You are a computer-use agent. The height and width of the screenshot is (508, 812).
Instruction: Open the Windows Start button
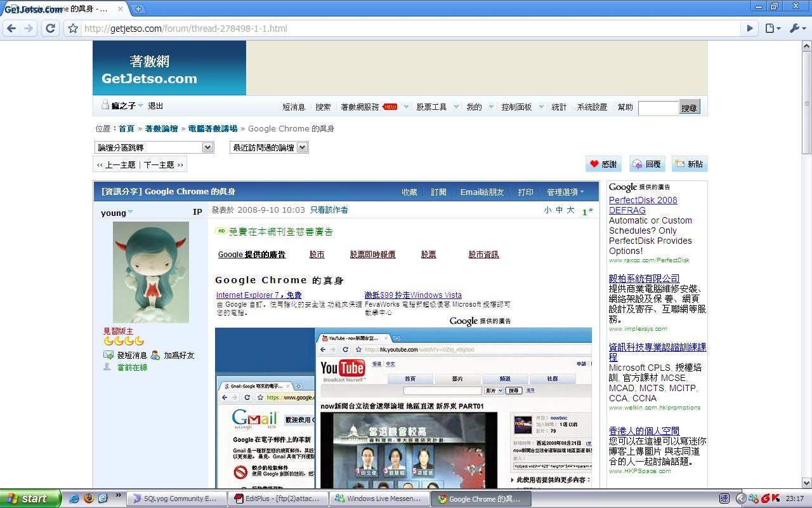[x=30, y=498]
